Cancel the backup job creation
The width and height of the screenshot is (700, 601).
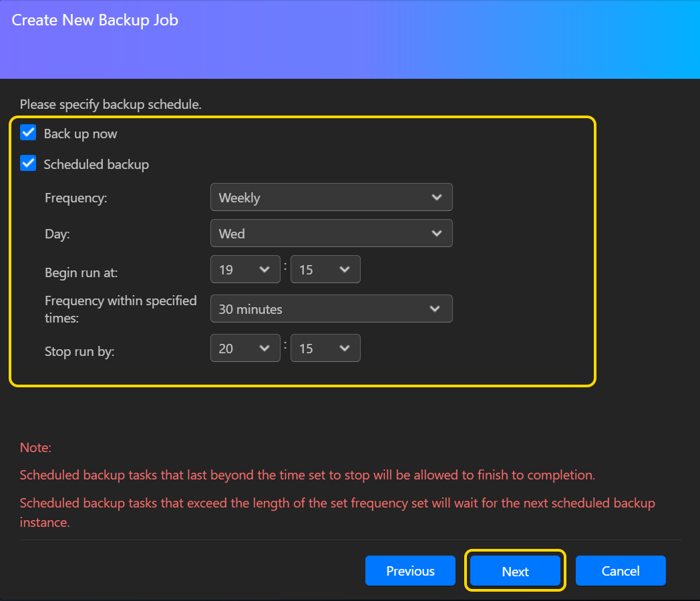[621, 571]
